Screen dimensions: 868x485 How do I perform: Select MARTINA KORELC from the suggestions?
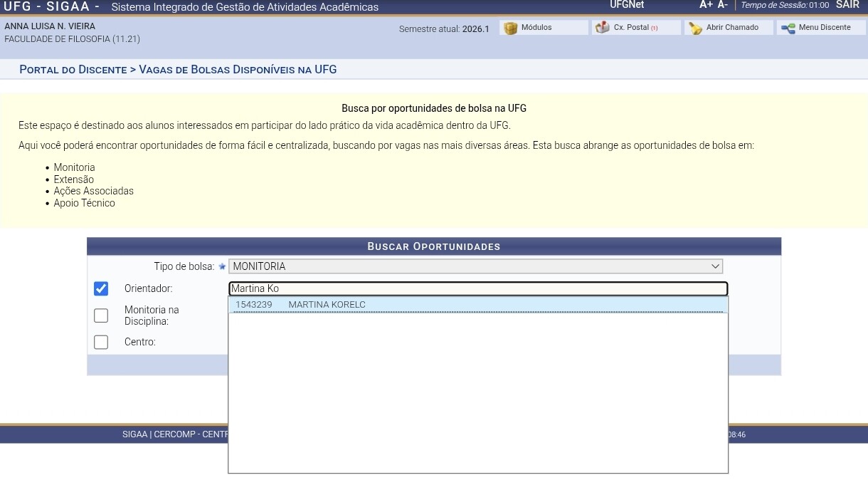coord(478,305)
